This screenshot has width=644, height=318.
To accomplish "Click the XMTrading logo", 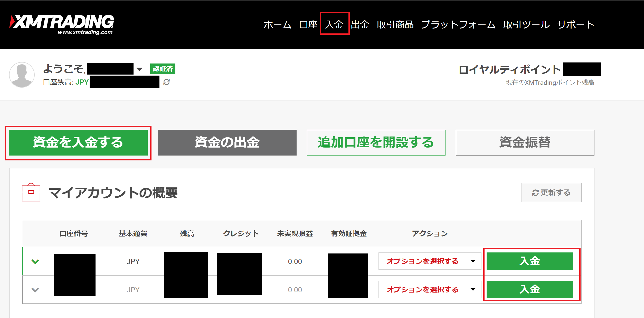I will [x=62, y=24].
